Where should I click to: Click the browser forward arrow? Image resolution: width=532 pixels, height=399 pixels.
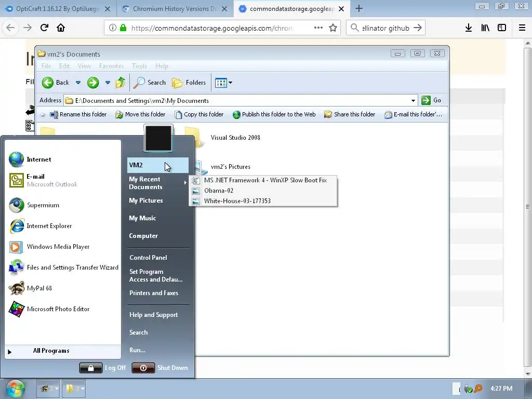click(28, 28)
